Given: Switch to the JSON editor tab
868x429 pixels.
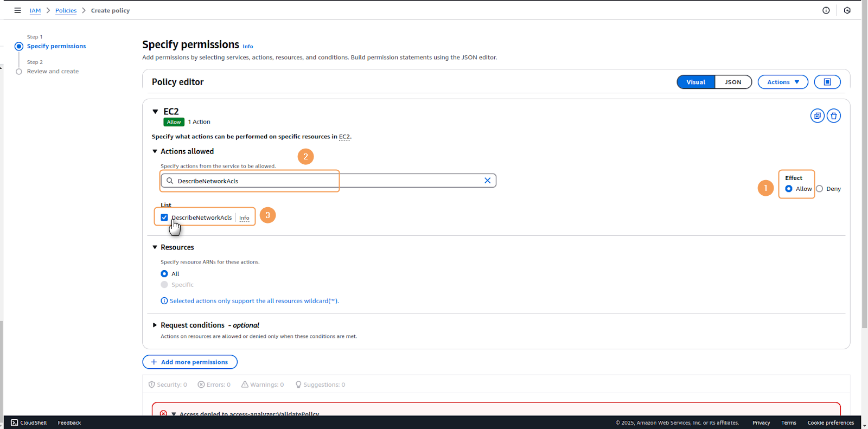Looking at the screenshot, I should 733,82.
